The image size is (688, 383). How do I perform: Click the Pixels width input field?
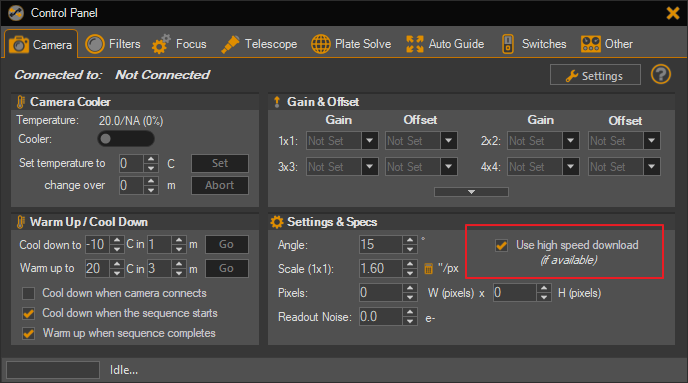coord(380,293)
